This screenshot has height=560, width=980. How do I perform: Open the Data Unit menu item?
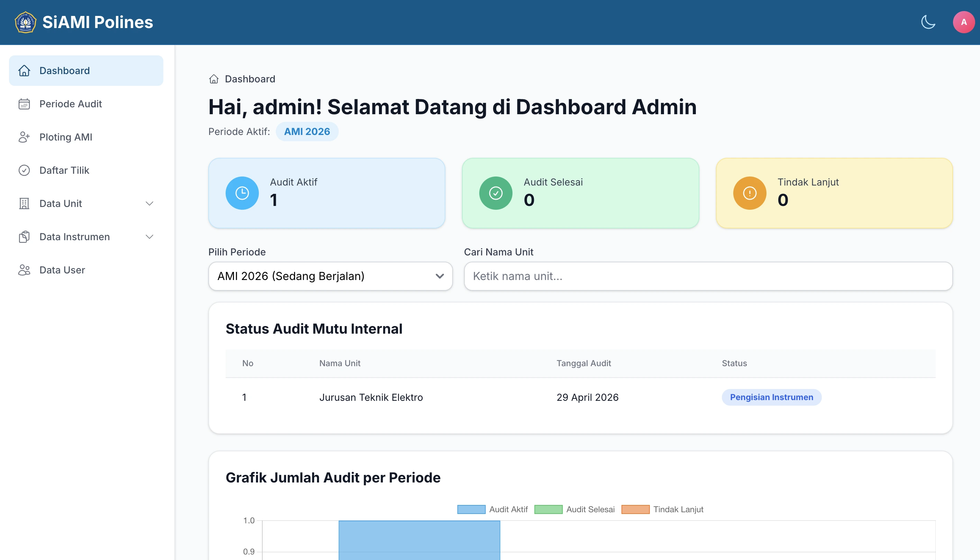86,204
